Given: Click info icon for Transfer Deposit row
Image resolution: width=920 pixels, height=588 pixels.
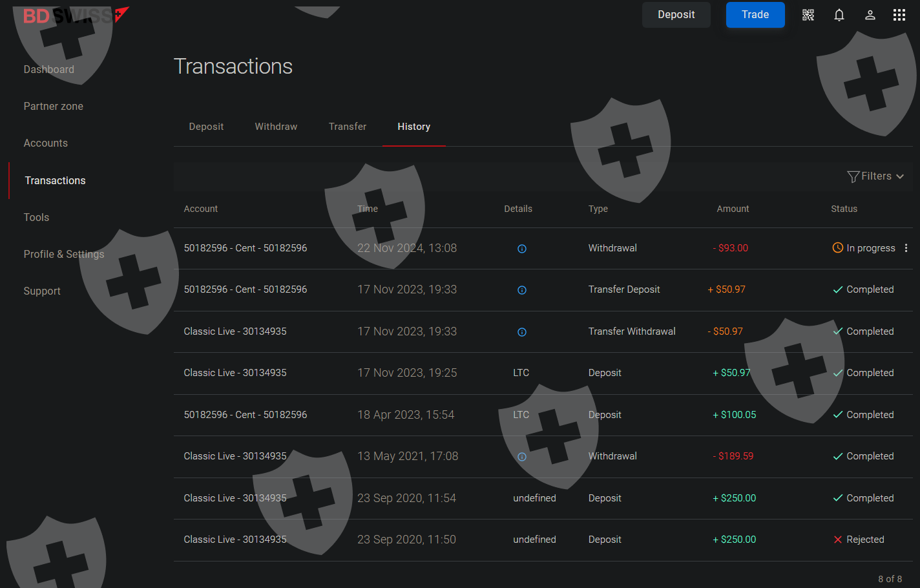Looking at the screenshot, I should tap(521, 290).
